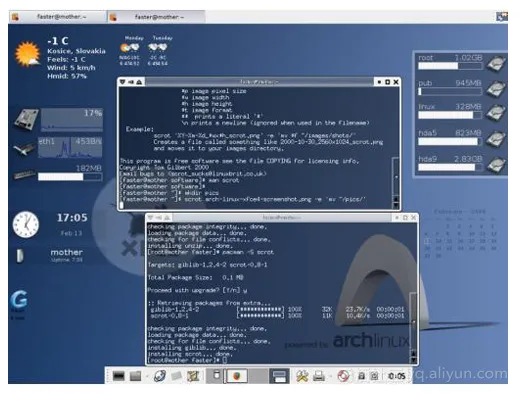Viewport: 519px width, 394px height.
Task: Click the pacman terminal's vertical scrollbar
Action: [x=413, y=321]
